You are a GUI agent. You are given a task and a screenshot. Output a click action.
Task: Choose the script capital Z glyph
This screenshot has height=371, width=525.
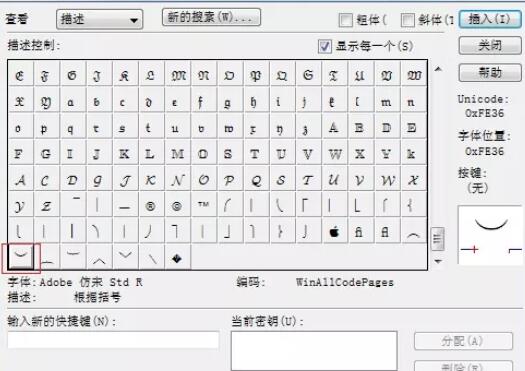click(x=46, y=205)
